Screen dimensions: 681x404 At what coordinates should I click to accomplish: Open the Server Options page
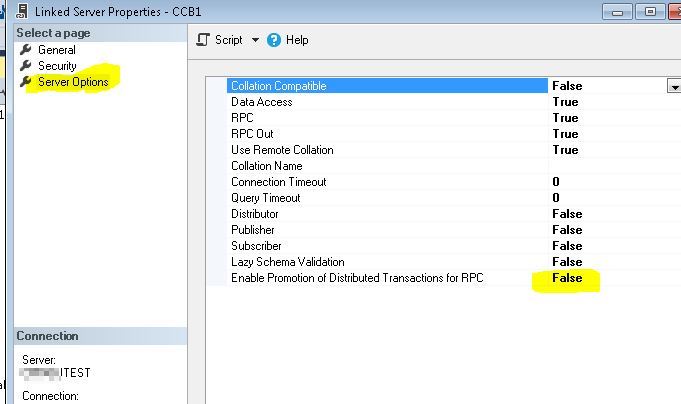[x=73, y=82]
